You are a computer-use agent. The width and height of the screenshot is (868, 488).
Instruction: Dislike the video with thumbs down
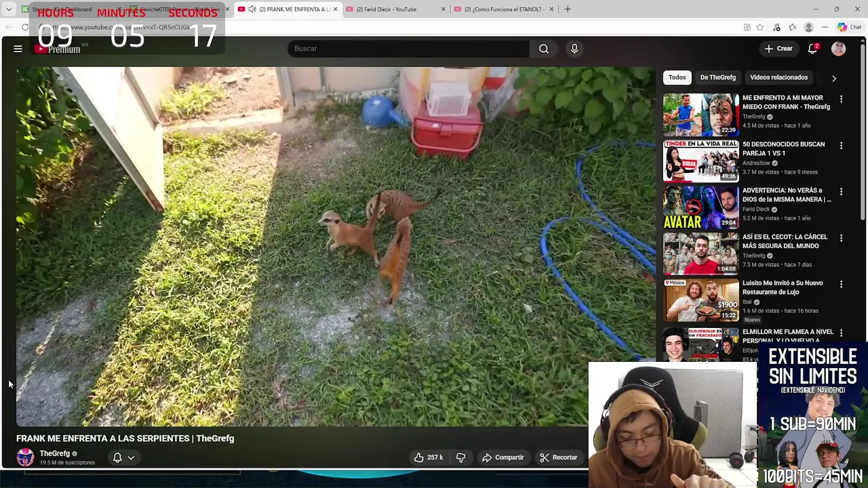click(x=460, y=457)
